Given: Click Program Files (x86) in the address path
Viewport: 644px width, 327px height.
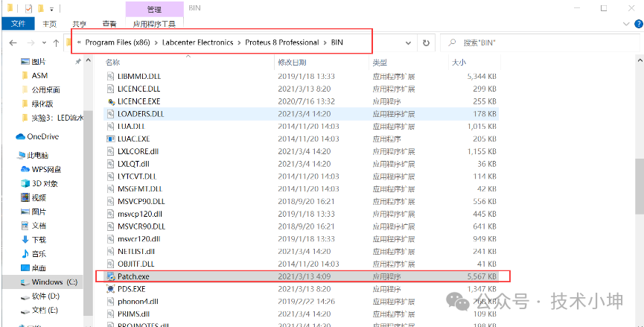Looking at the screenshot, I should (x=118, y=42).
